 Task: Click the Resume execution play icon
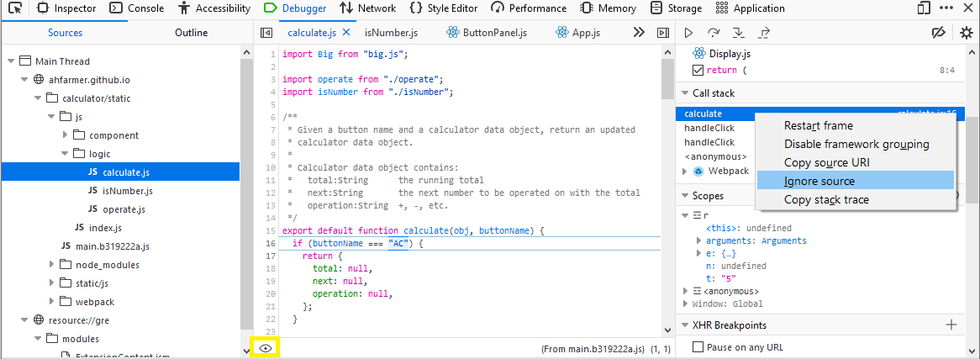point(688,33)
